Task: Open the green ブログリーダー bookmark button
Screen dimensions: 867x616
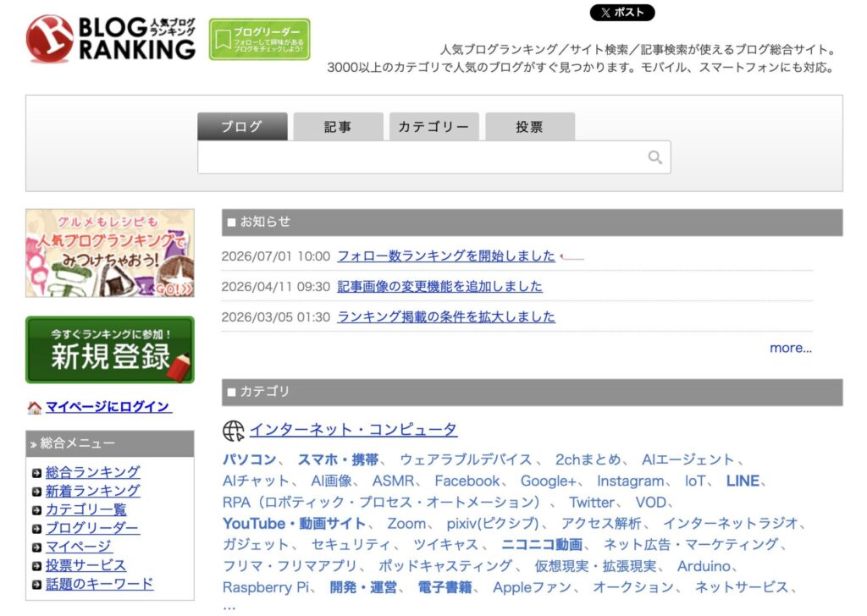Action: pyautogui.click(x=259, y=39)
